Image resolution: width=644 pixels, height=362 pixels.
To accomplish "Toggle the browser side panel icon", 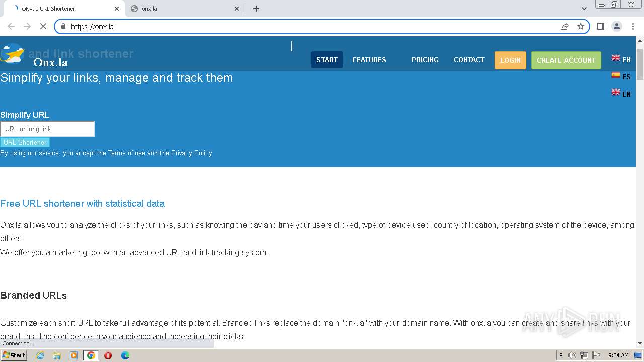I will click(x=600, y=26).
